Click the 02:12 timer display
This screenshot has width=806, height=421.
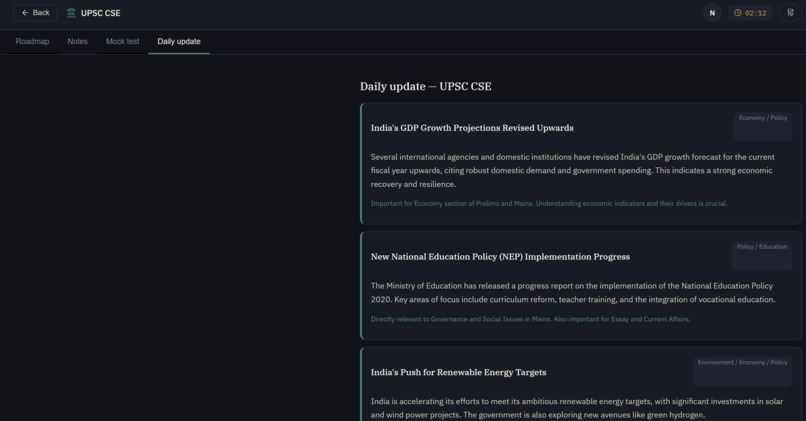pyautogui.click(x=750, y=13)
